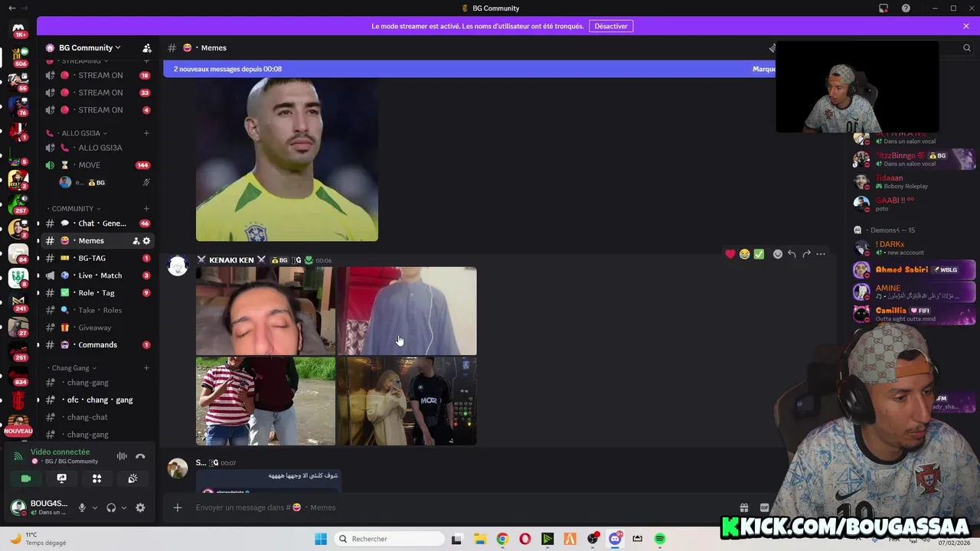The image size is (980, 551).
Task: Click the invite people icon next to server name
Action: pos(147,47)
